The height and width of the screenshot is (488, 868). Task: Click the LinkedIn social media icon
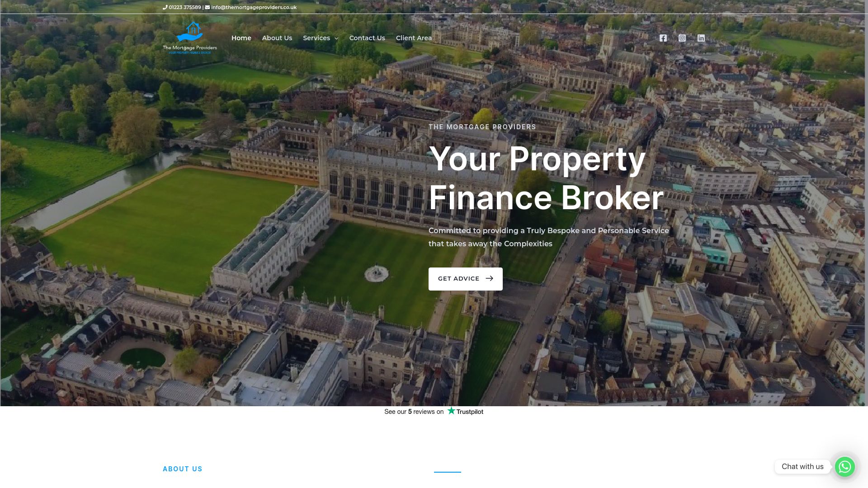[701, 38]
